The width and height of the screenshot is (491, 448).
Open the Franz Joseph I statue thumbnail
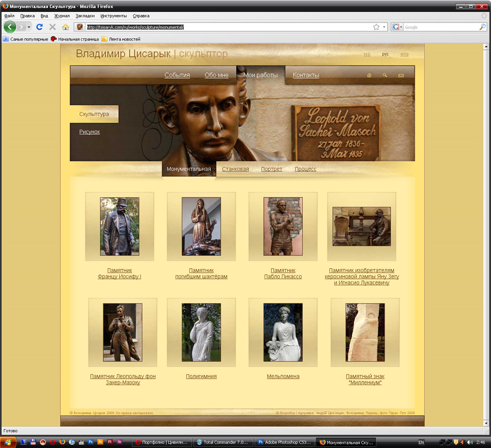click(120, 226)
